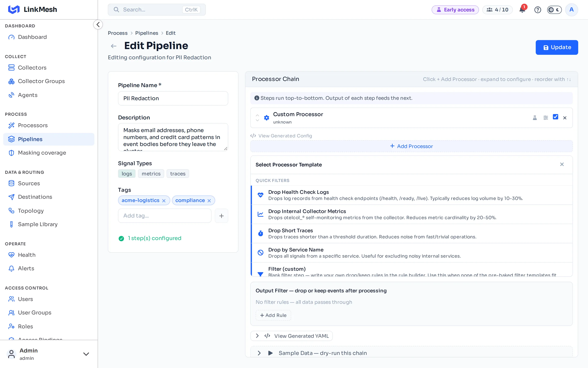Click the Update button
The width and height of the screenshot is (588, 368).
[557, 47]
